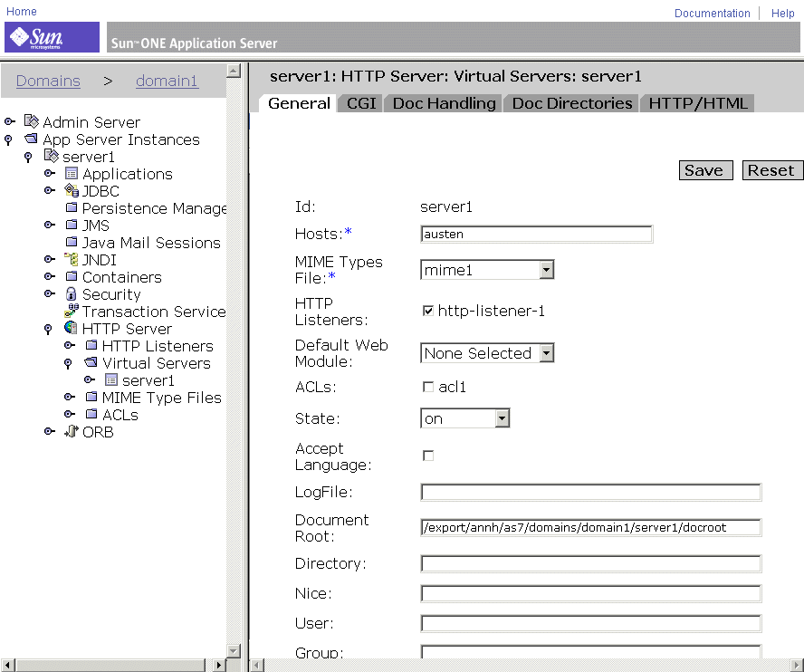Click the Java Mail Sessions folder icon
The height and width of the screenshot is (672, 804).
pos(72,242)
